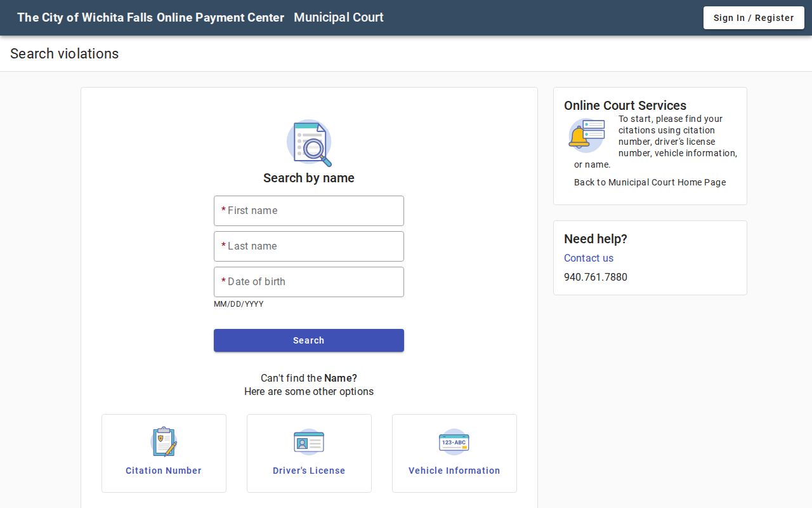This screenshot has height=508, width=812.
Task: Open the Contact us link
Action: (589, 258)
